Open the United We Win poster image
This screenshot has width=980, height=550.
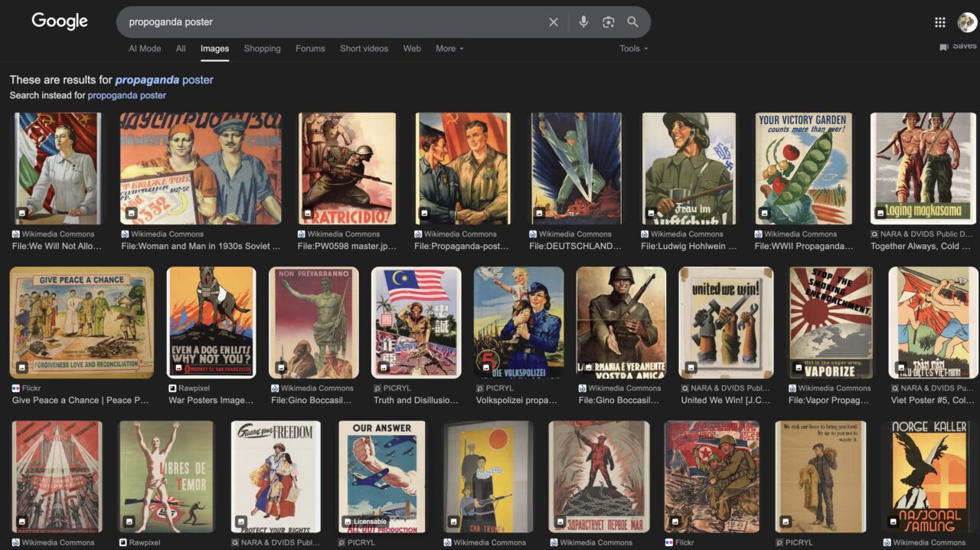pos(726,322)
